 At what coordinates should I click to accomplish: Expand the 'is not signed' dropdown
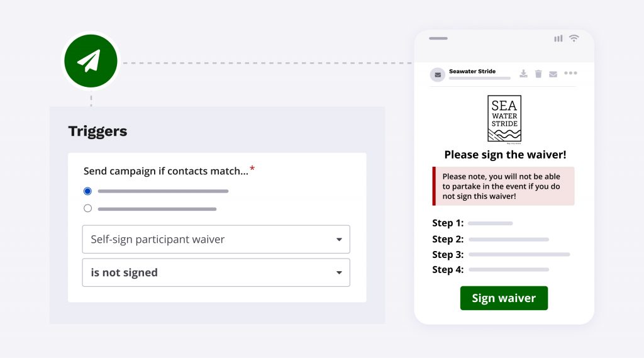[x=216, y=272]
